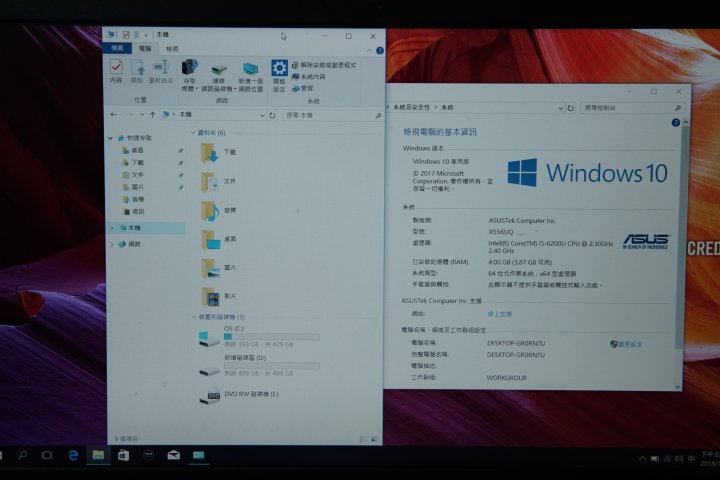Refresh the System control panel window
The image size is (720, 480).
570,108
